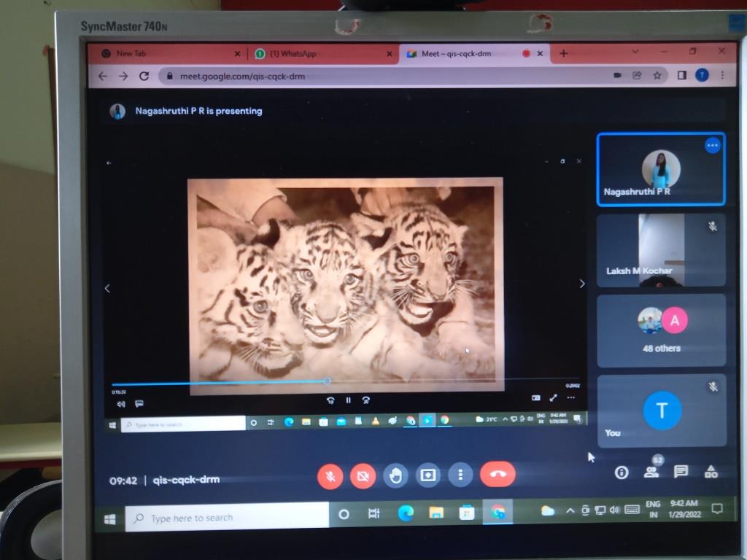Screen dimensions: 747x560
Task: Select the Laksh M Kochar participant tile
Action: pyautogui.click(x=661, y=250)
